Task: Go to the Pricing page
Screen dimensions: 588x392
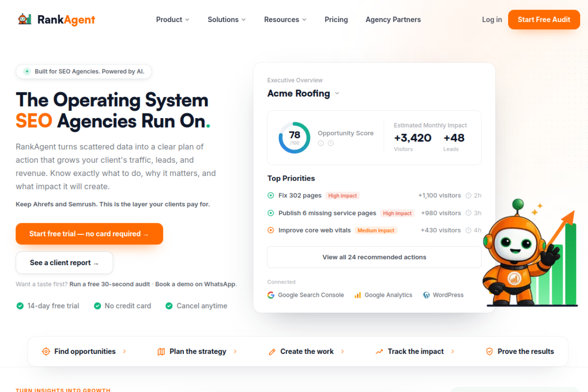Action: [336, 20]
